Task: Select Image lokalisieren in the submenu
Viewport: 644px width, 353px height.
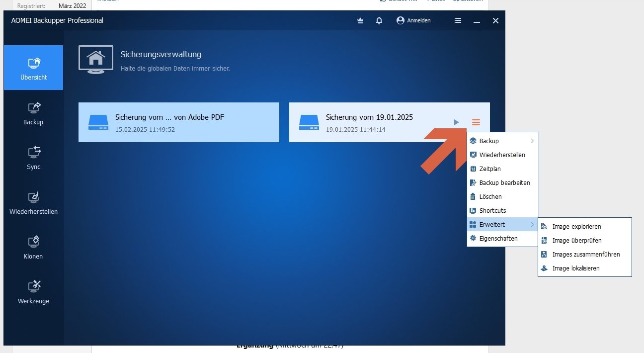Action: [585, 268]
